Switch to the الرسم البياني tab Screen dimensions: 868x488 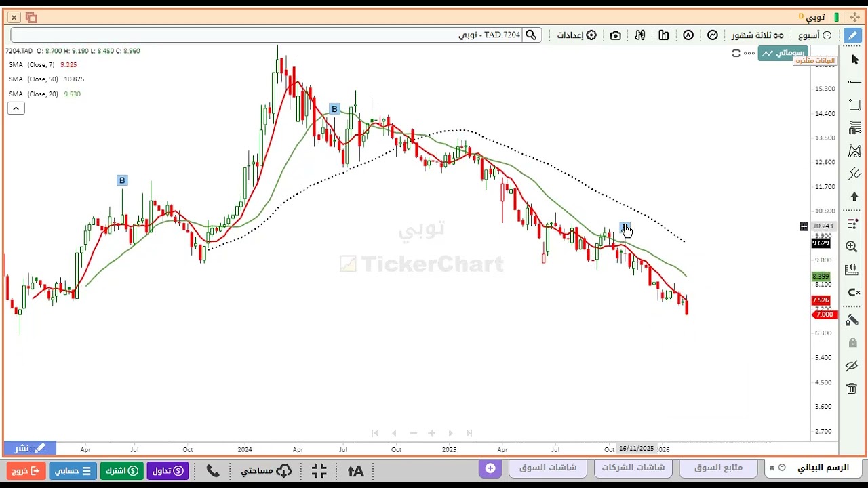coord(815,468)
